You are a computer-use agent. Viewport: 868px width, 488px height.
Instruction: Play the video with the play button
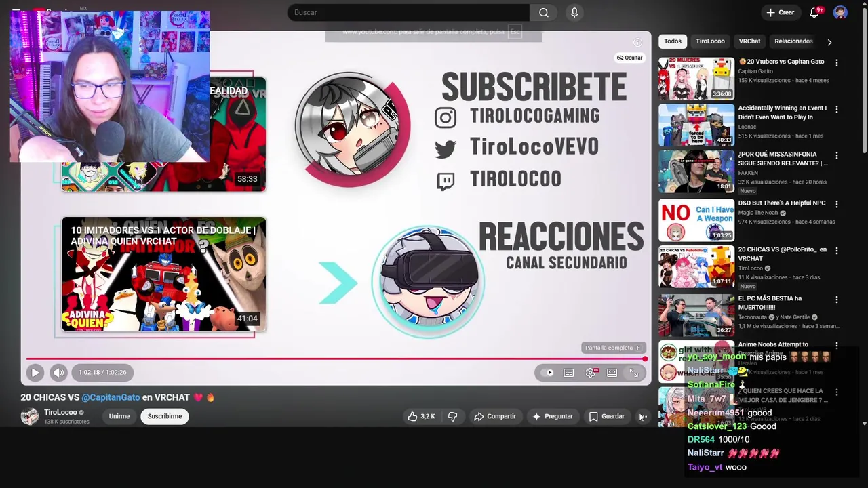click(35, 372)
